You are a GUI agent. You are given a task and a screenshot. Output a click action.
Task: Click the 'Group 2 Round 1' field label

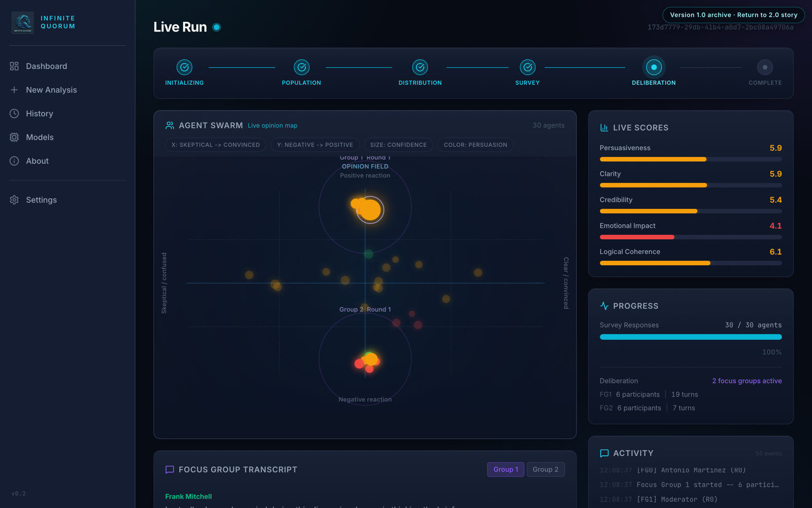coord(365,309)
